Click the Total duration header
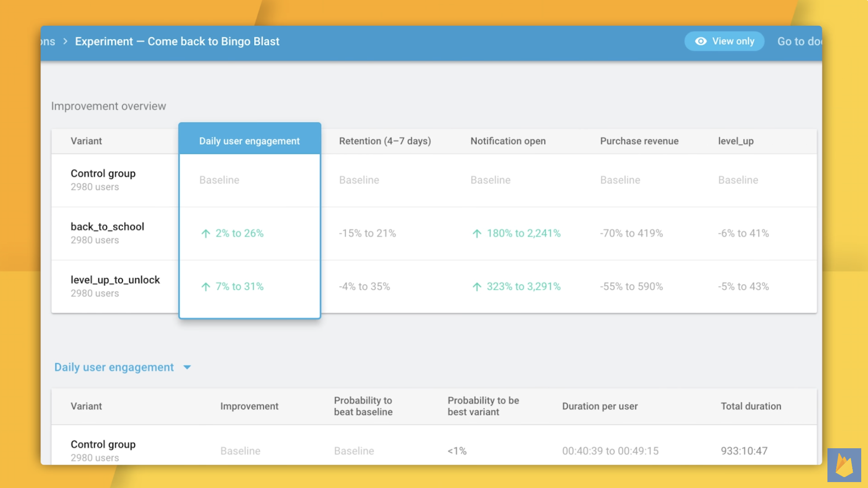Screen dimensions: 868x488 751,406
